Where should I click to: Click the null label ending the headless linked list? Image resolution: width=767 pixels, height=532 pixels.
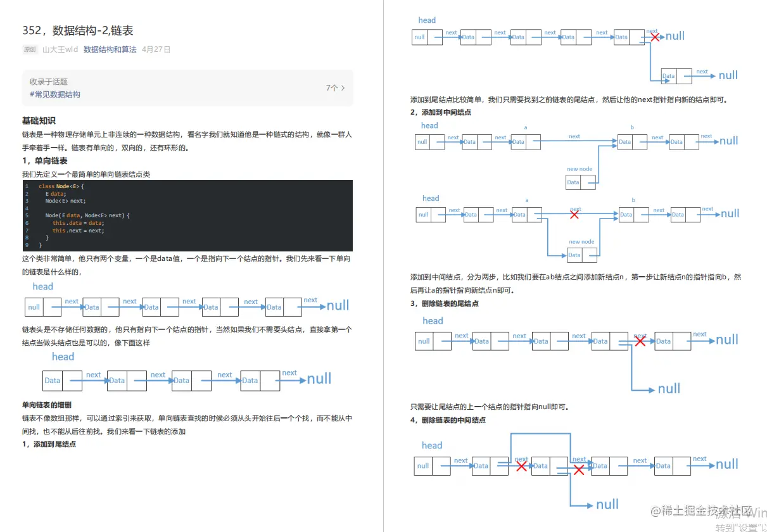319,378
